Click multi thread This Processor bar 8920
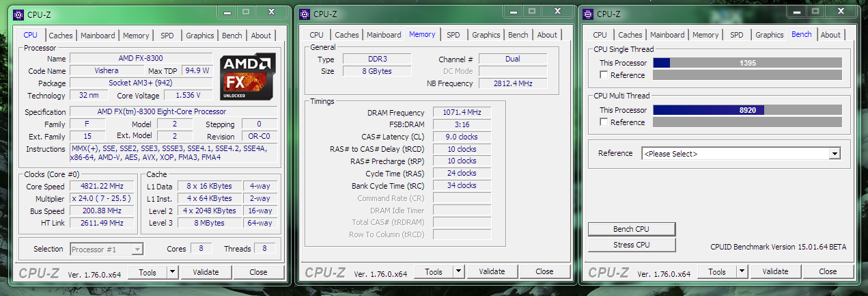The height and width of the screenshot is (296, 868). [x=747, y=110]
